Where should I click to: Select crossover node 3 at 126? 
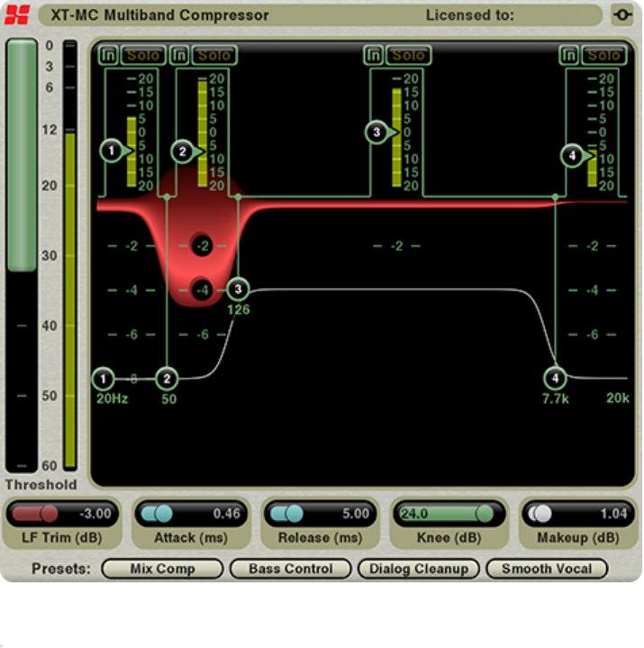238,289
